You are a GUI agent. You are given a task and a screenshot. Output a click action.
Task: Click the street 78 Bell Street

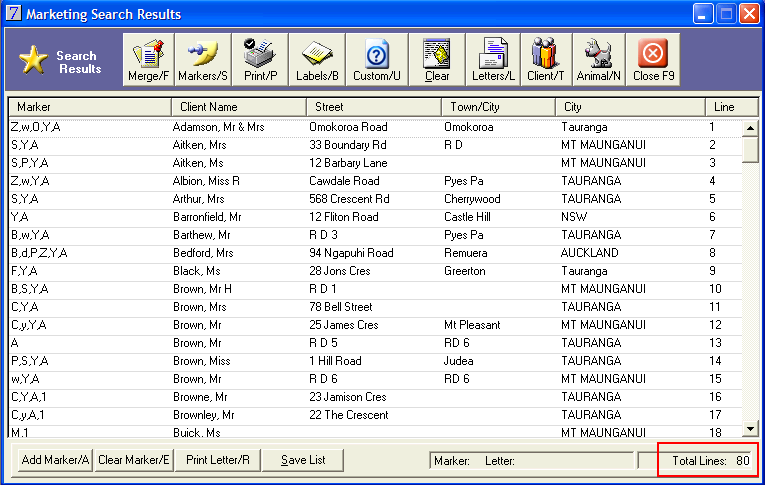tap(341, 307)
